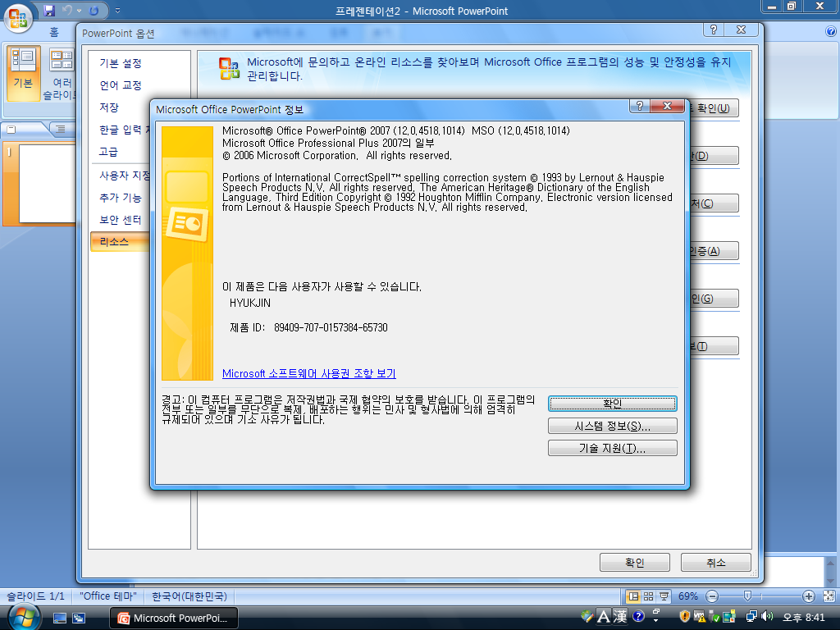Switch to the Slides thumbnail pane tab

click(x=21, y=129)
